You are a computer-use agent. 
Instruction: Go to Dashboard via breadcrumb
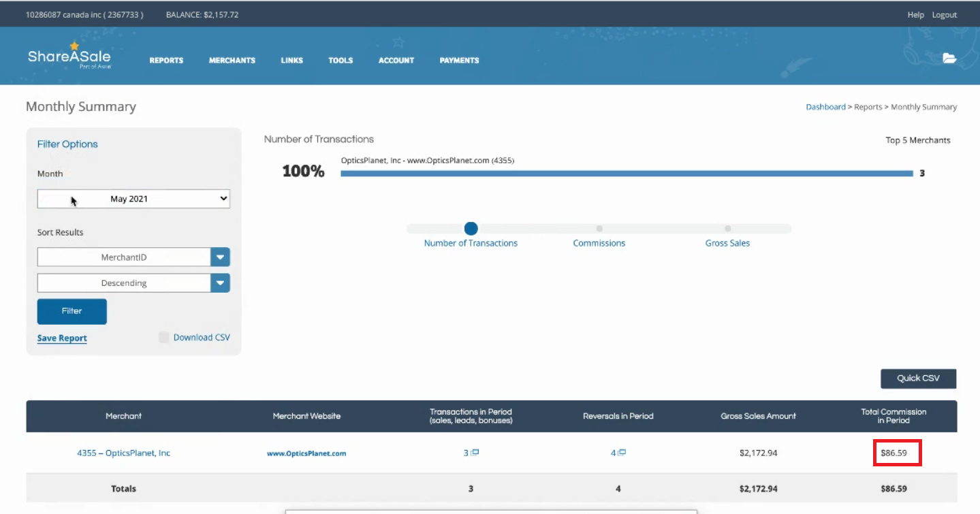[x=825, y=107]
